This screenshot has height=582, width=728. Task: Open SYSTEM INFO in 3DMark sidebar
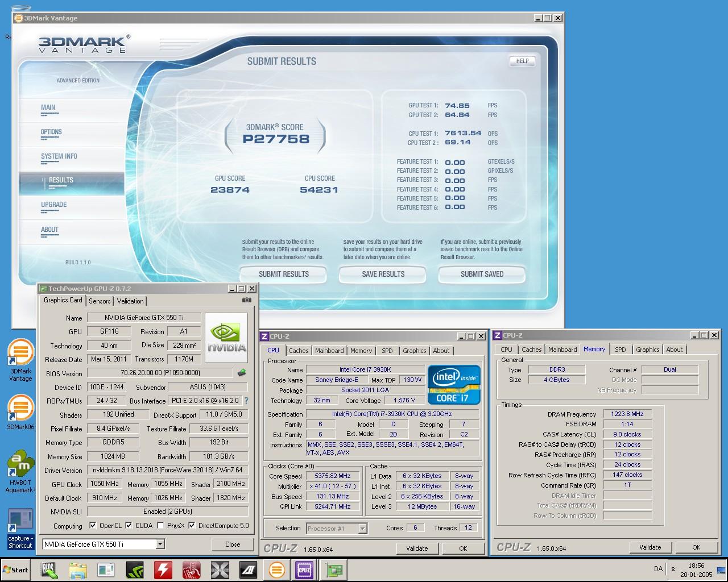[x=59, y=156]
